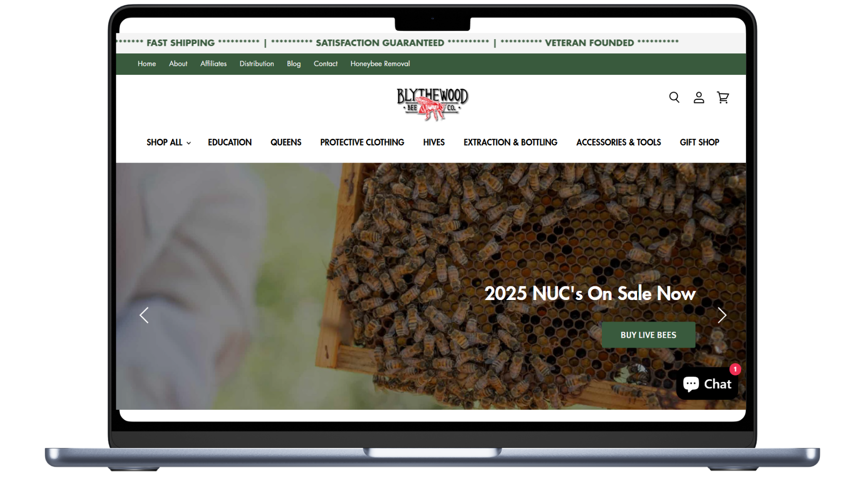868x477 pixels.
Task: Browse Accessories & Tools category
Action: (618, 142)
